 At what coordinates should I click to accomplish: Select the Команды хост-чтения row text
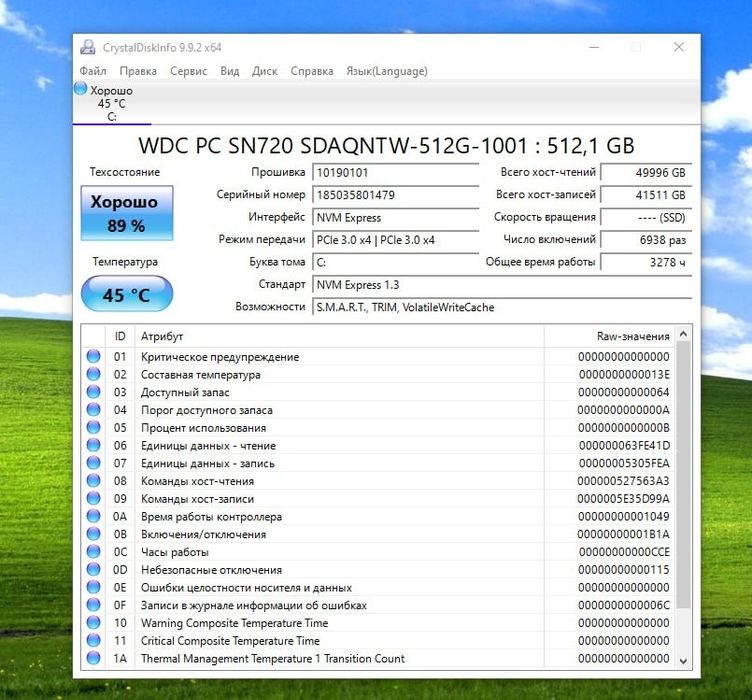click(198, 481)
